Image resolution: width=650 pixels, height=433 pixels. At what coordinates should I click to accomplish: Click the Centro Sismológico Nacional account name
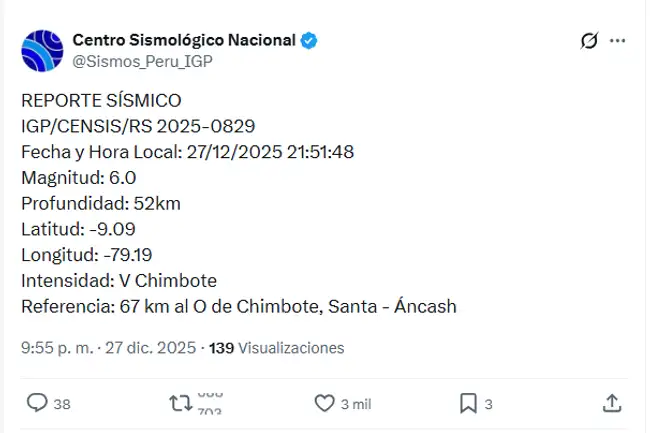click(x=184, y=40)
